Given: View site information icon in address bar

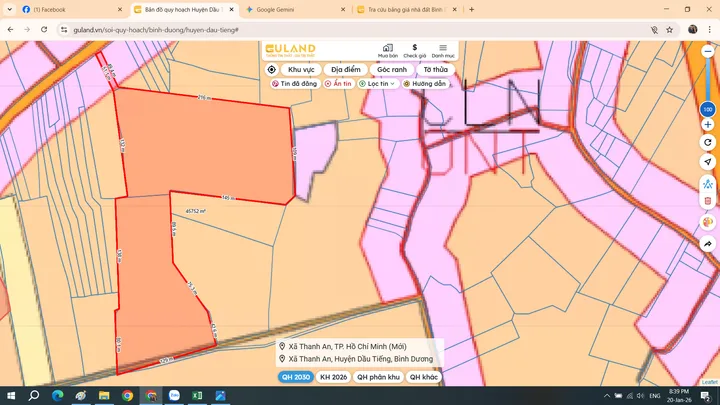Looking at the screenshot, I should [x=64, y=30].
